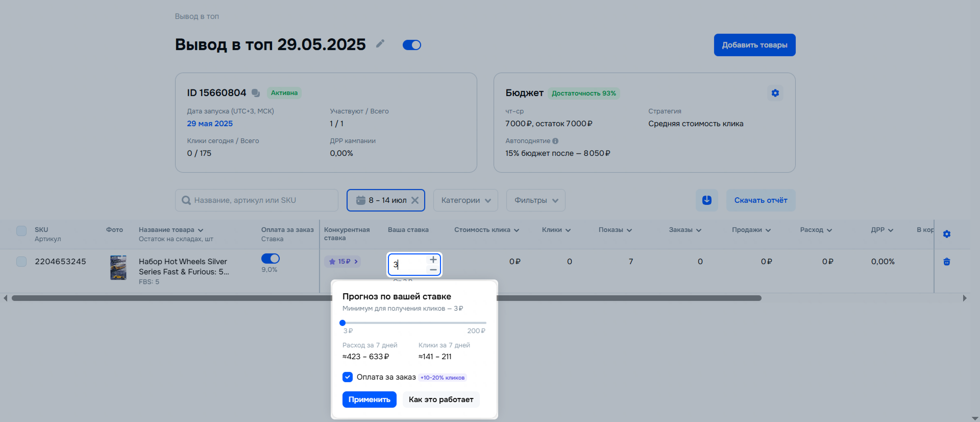Viewport: 980px width, 422px height.
Task: Expand the Категории dropdown
Action: click(465, 200)
